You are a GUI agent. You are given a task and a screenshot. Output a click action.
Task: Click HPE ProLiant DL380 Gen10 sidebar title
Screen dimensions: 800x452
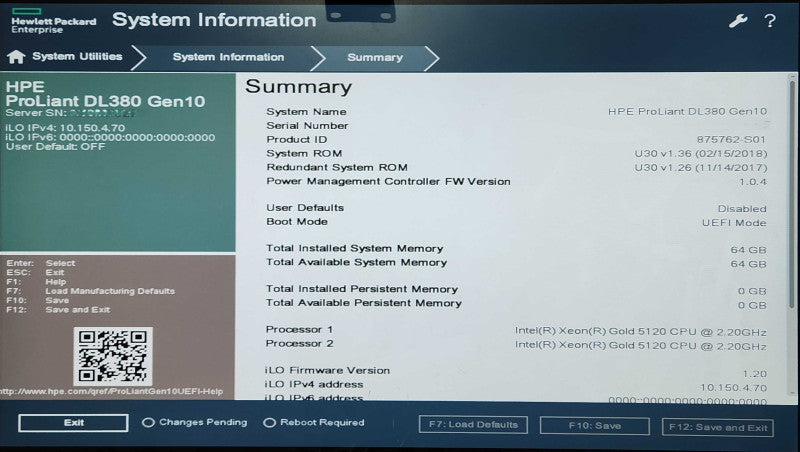[x=105, y=94]
